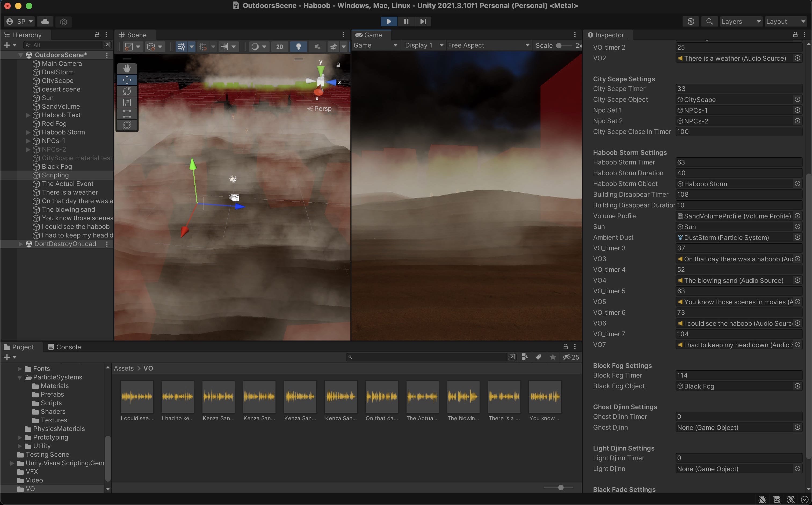Click the Play button
Viewport: 812px width, 505px height.
coord(389,21)
